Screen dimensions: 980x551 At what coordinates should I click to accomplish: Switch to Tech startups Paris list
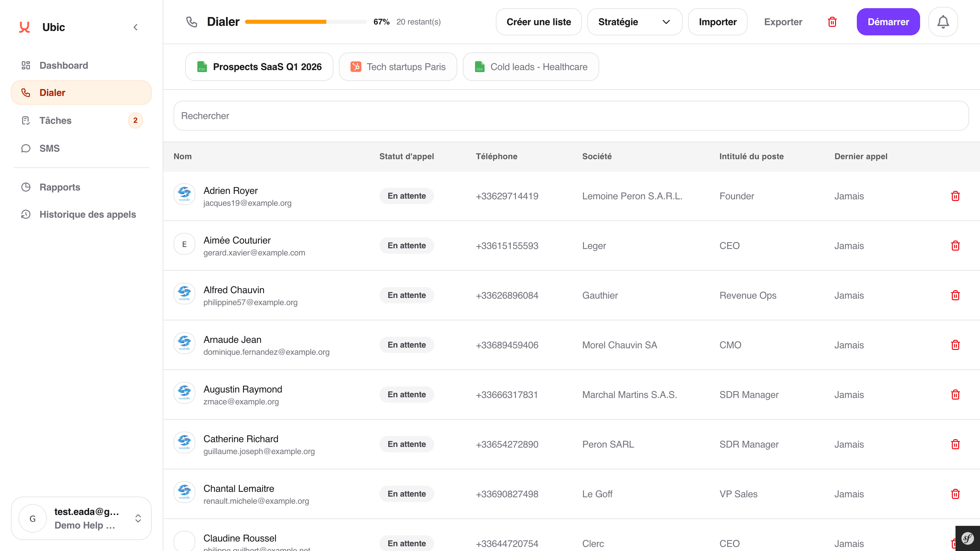point(397,67)
